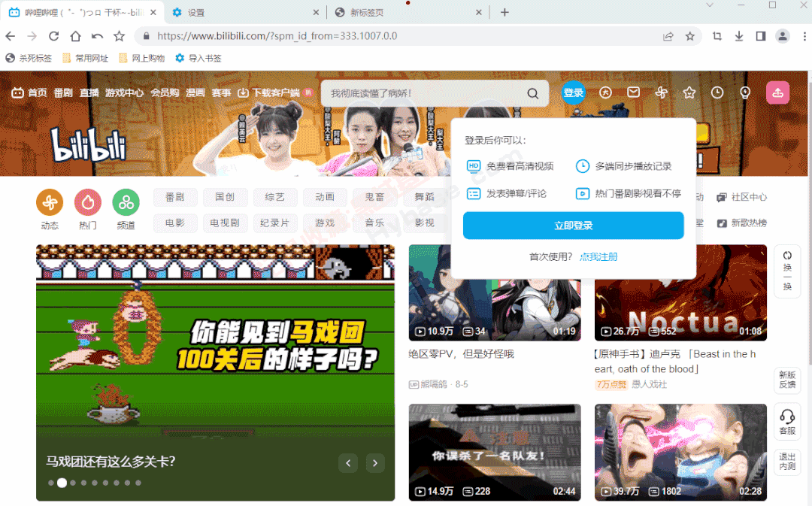Click the 新版反馈 side button
Screen dimensions: 812x506
(x=787, y=380)
